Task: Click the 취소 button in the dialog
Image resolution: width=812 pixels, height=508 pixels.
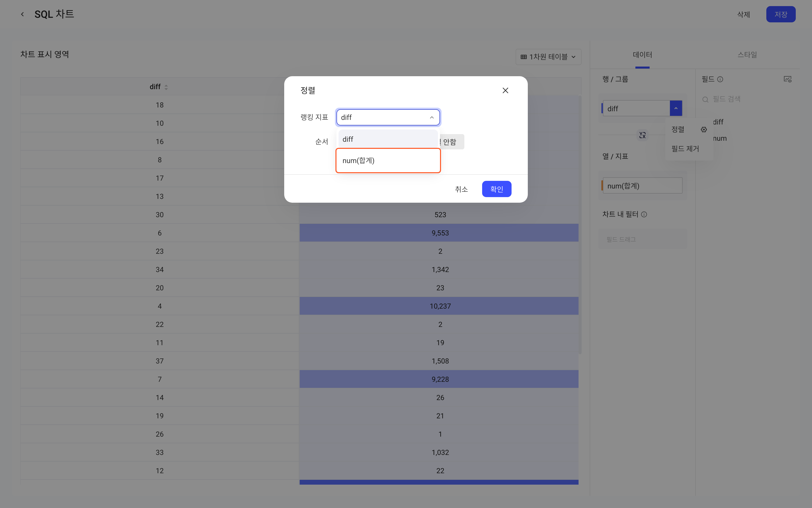Action: pos(461,189)
